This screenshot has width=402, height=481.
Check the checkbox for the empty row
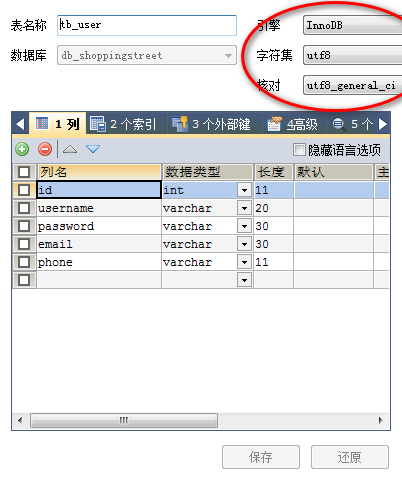tap(24, 280)
